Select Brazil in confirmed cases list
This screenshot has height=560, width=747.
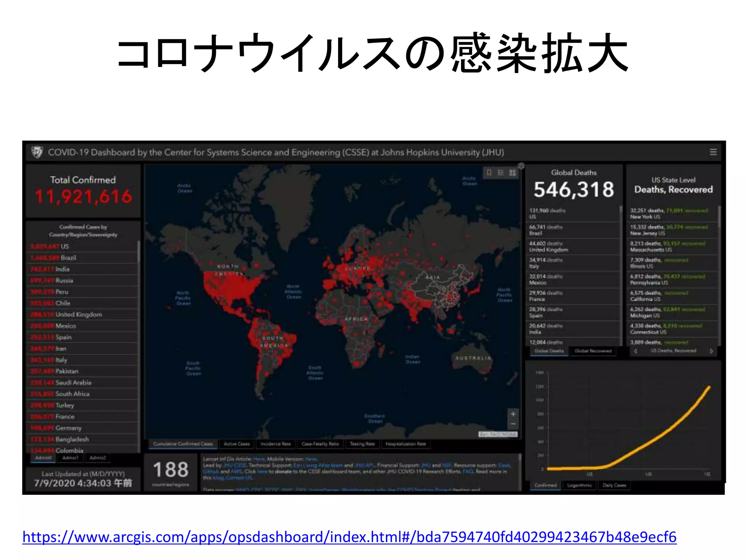[68, 258]
